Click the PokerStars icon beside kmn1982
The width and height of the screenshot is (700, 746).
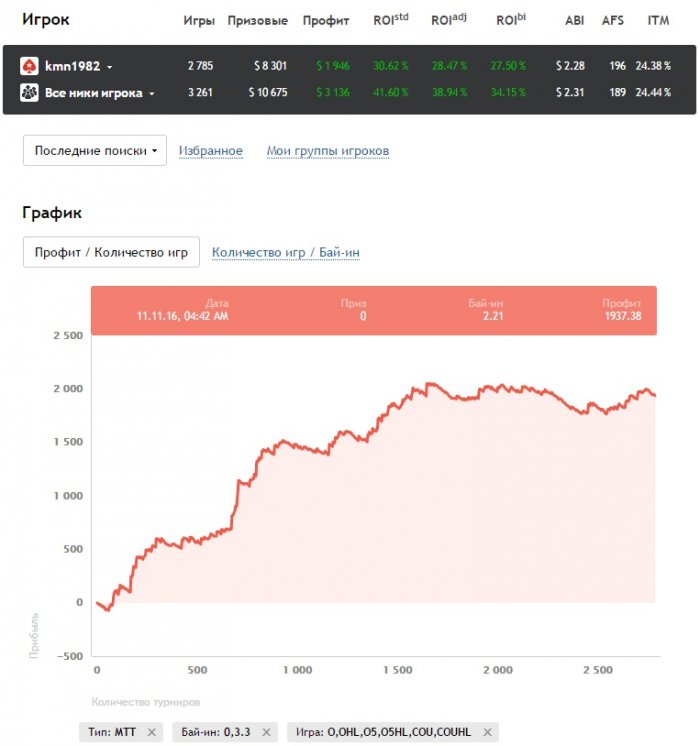point(29,66)
